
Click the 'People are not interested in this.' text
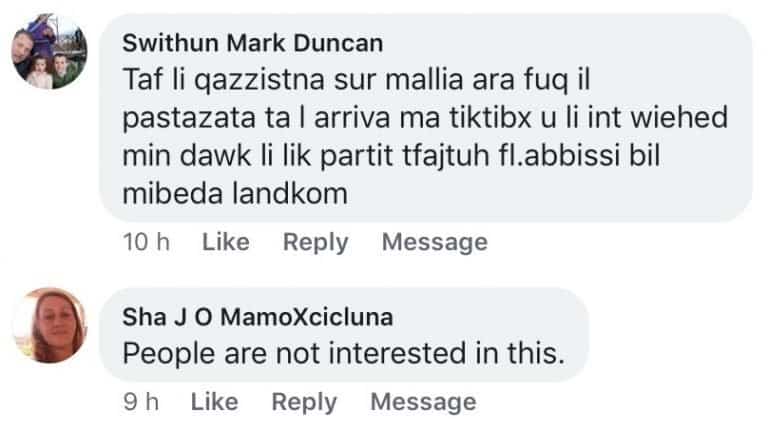click(343, 352)
